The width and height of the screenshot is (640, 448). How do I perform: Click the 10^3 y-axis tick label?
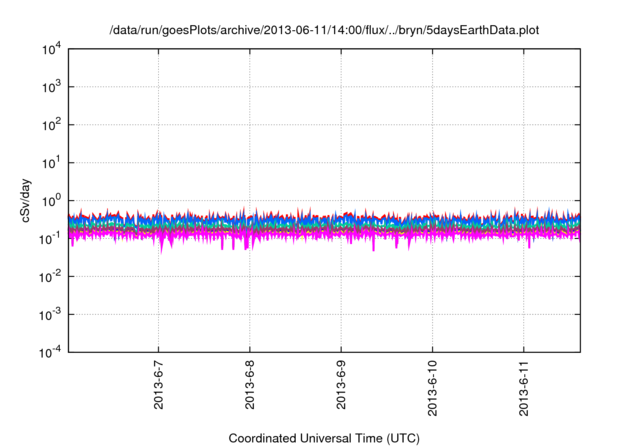coord(51,87)
